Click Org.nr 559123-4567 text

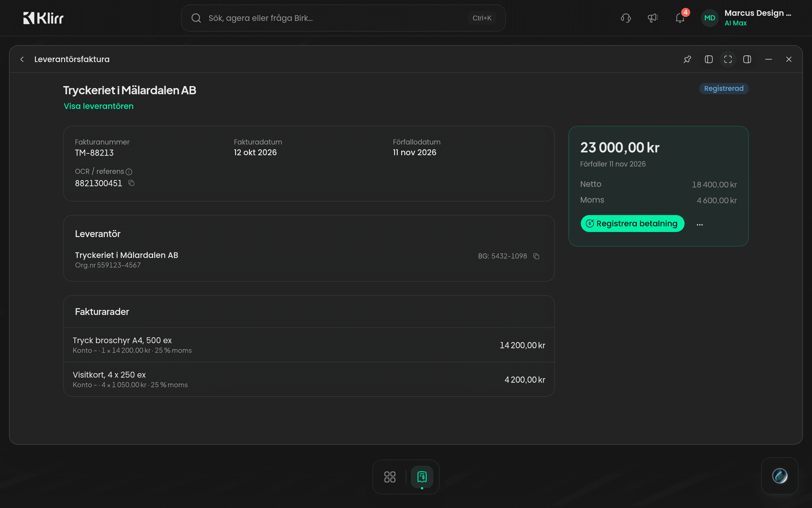click(x=108, y=265)
